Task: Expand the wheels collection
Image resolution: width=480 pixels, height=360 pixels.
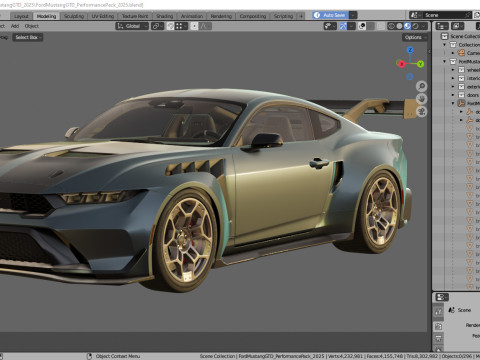Action: (453, 70)
